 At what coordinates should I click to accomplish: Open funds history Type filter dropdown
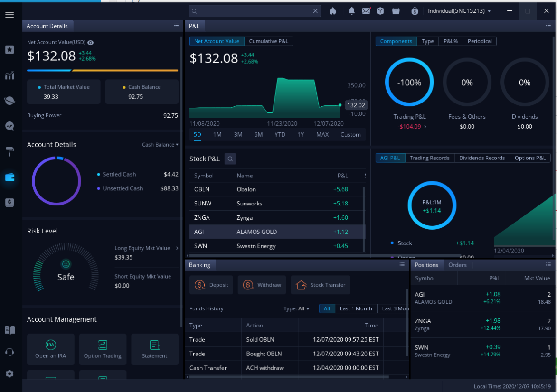[x=296, y=308]
